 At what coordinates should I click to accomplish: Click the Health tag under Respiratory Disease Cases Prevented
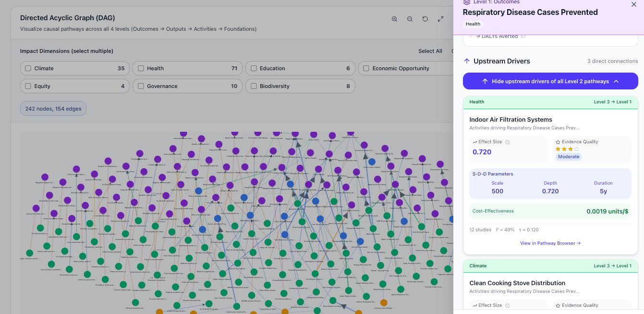[x=473, y=24]
